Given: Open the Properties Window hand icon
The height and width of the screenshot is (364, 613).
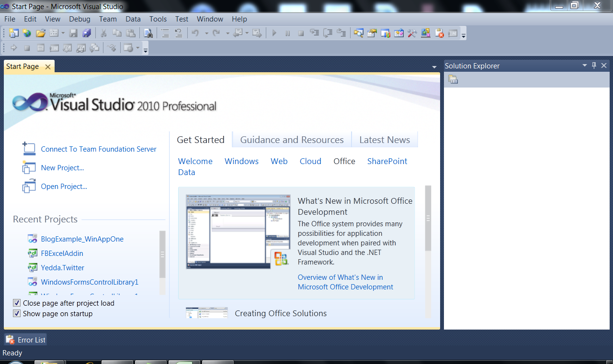Looking at the screenshot, I should pyautogui.click(x=372, y=33).
